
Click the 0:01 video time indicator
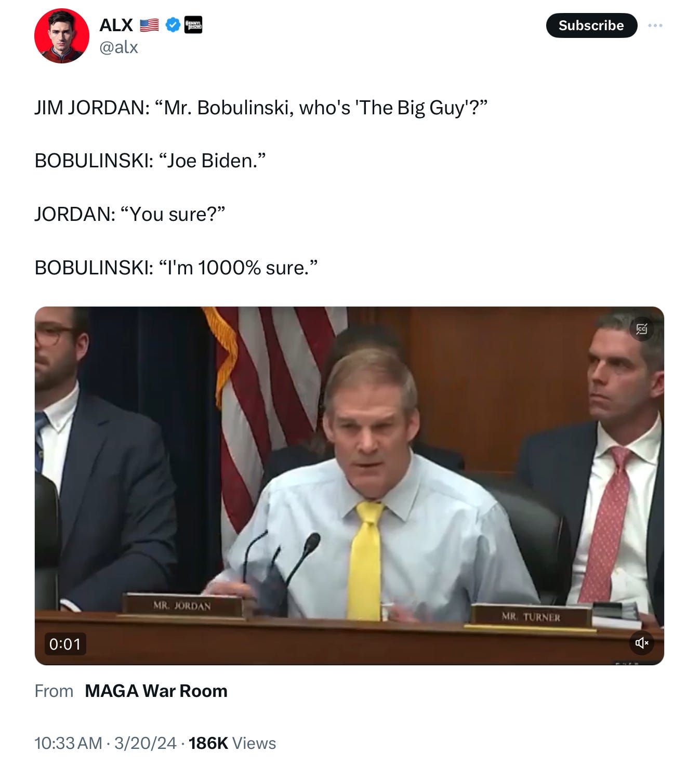[x=65, y=644]
